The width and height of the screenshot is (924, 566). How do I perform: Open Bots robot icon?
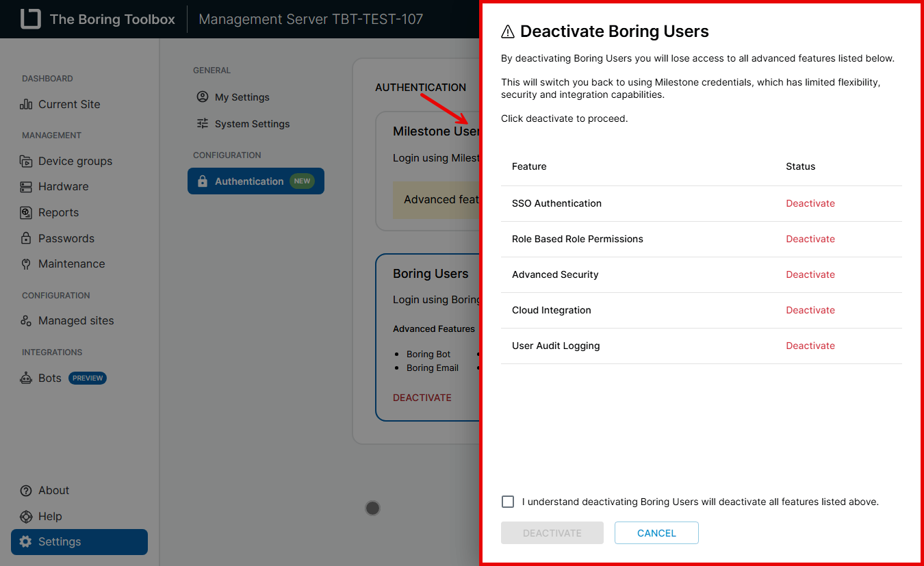(26, 378)
